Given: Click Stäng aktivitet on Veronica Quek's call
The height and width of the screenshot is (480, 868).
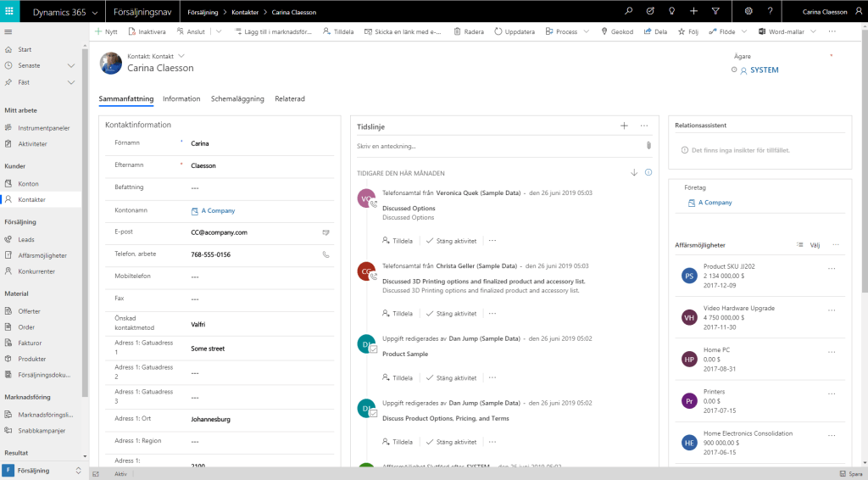Looking at the screenshot, I should (x=451, y=241).
